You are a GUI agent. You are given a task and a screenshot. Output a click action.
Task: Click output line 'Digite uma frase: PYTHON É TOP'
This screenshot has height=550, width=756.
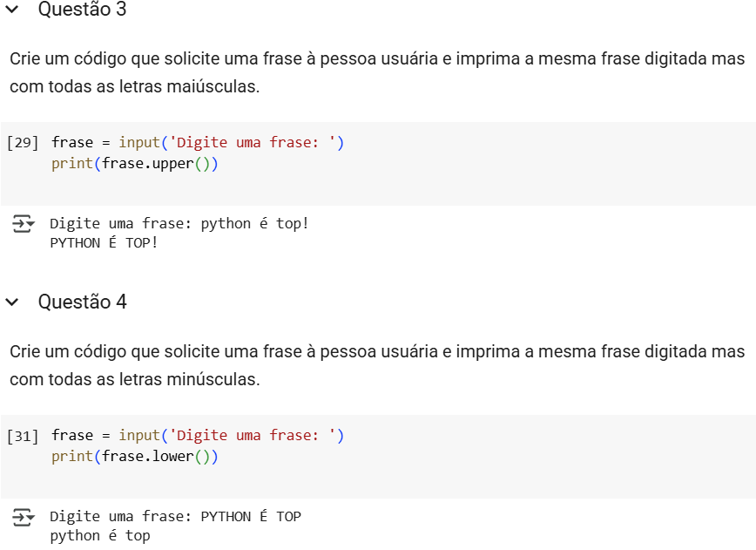coord(176,517)
